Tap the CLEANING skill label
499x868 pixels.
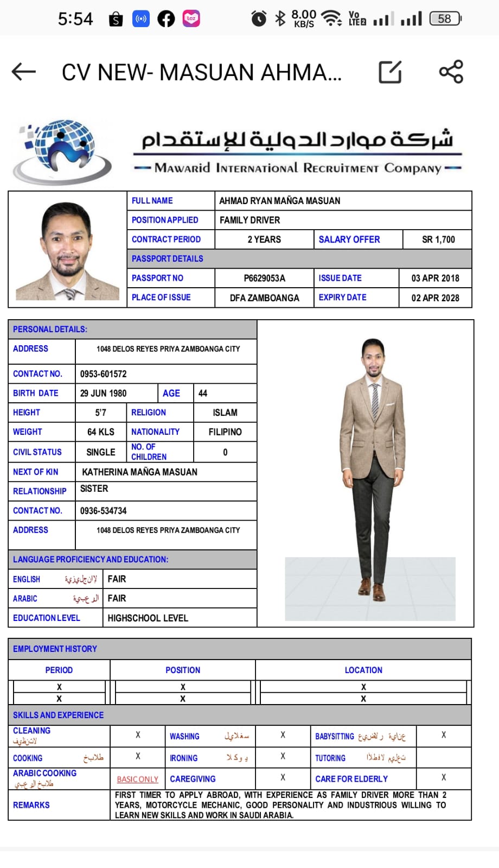point(31,731)
